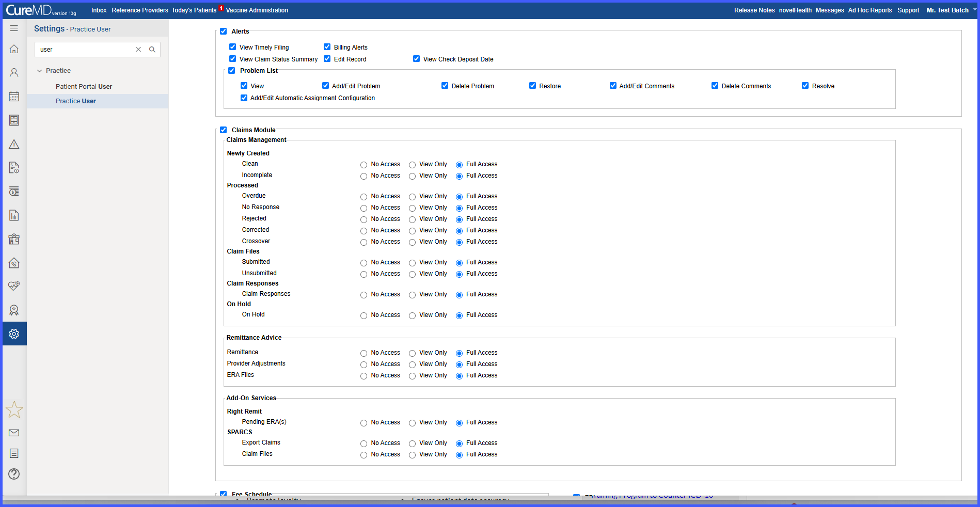Screen dimensions: 980x507
Task: Select No Access for Overdue claims
Action: (x=364, y=197)
